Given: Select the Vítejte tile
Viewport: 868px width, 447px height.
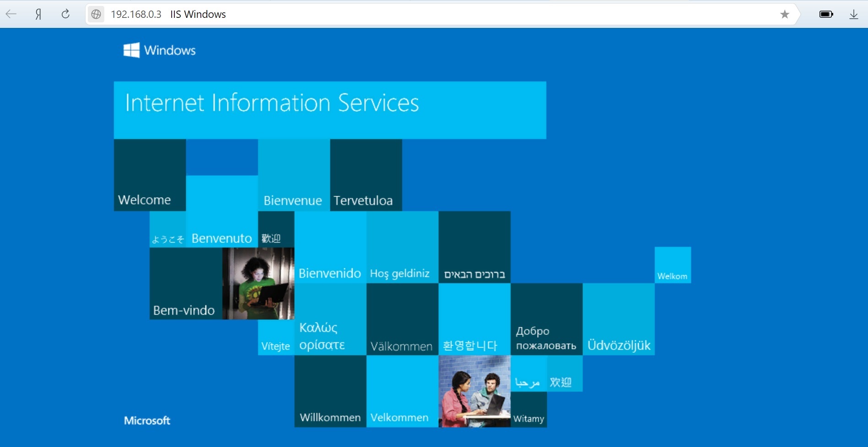Looking at the screenshot, I should point(276,337).
